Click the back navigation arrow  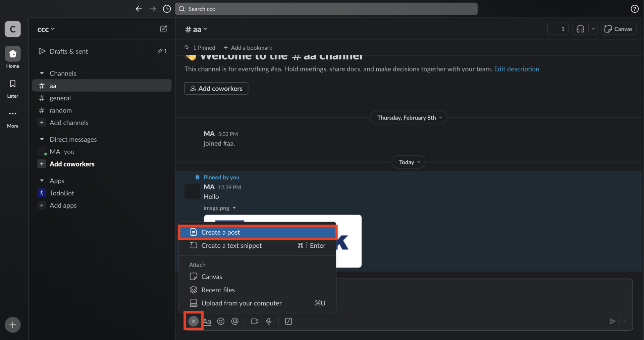point(139,9)
